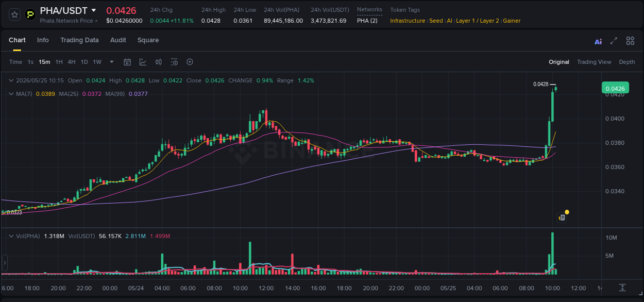Select the Gainer token tag
The image size is (644, 302).
click(x=512, y=21)
